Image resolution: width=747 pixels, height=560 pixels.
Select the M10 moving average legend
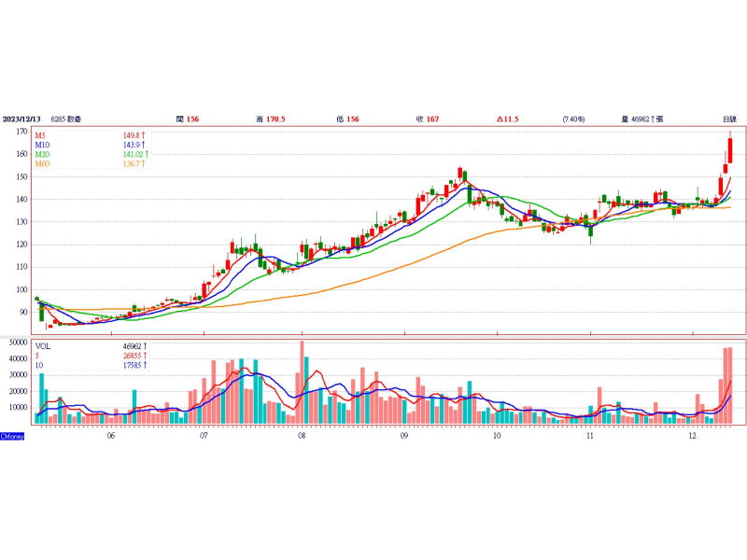[x=43, y=145]
